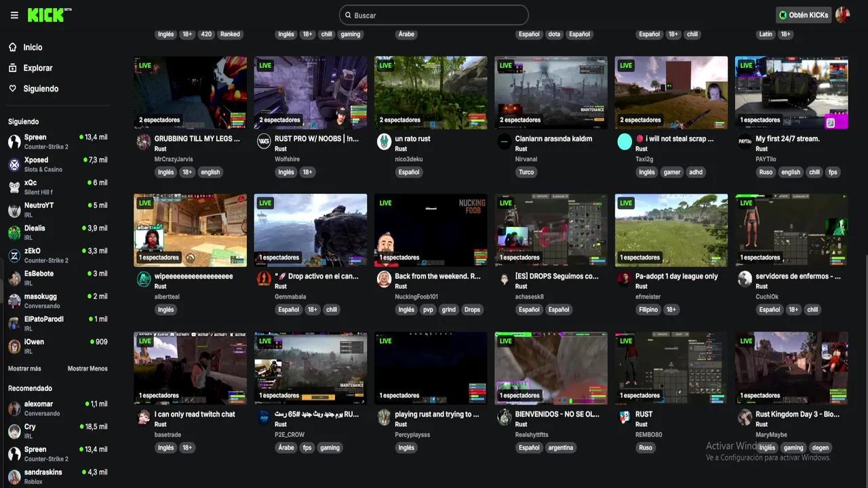Open My first 24/7 stream thumbnail
This screenshot has width=868, height=488.
(x=791, y=93)
